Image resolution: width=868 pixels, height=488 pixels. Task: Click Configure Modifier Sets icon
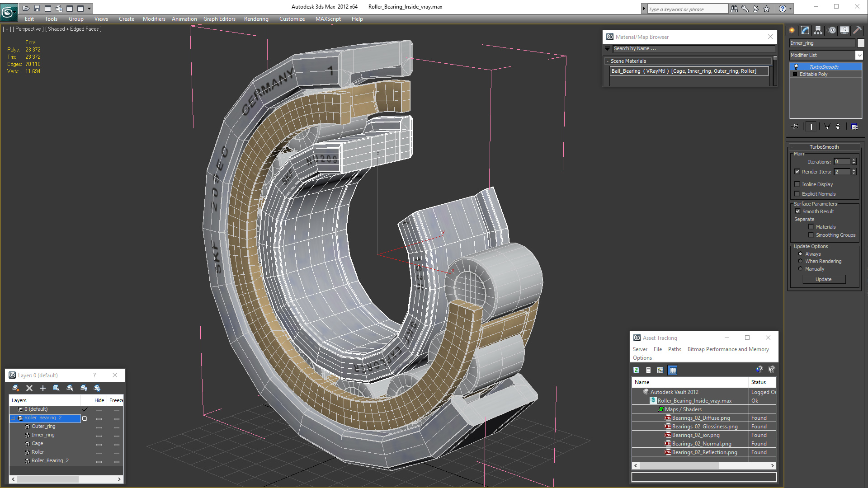(x=854, y=127)
